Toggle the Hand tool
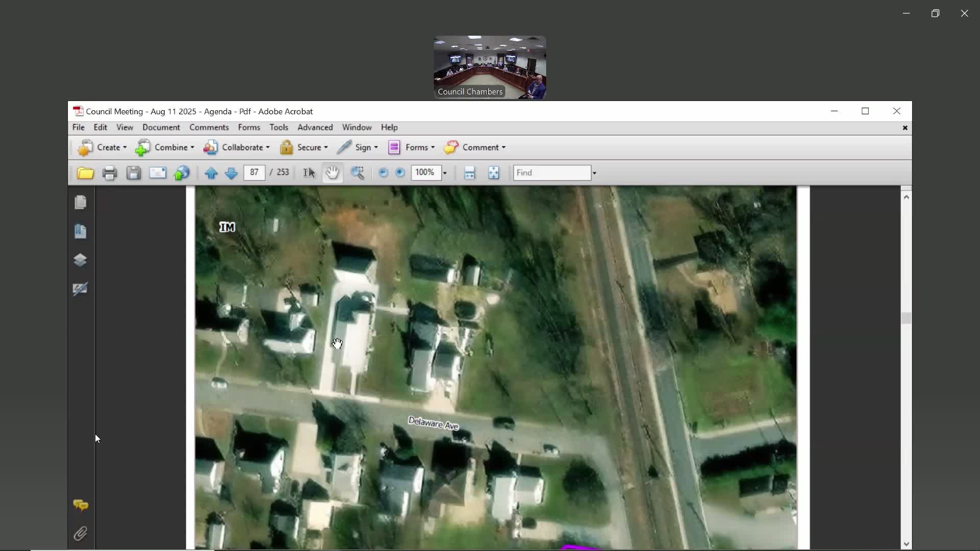The width and height of the screenshot is (980, 551). pos(332,173)
